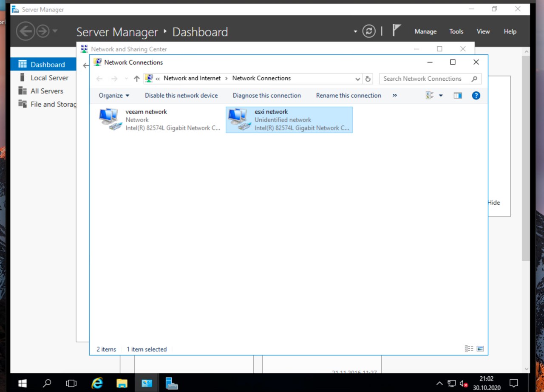Click the veeam network name text
The width and height of the screenshot is (544, 392).
[146, 112]
